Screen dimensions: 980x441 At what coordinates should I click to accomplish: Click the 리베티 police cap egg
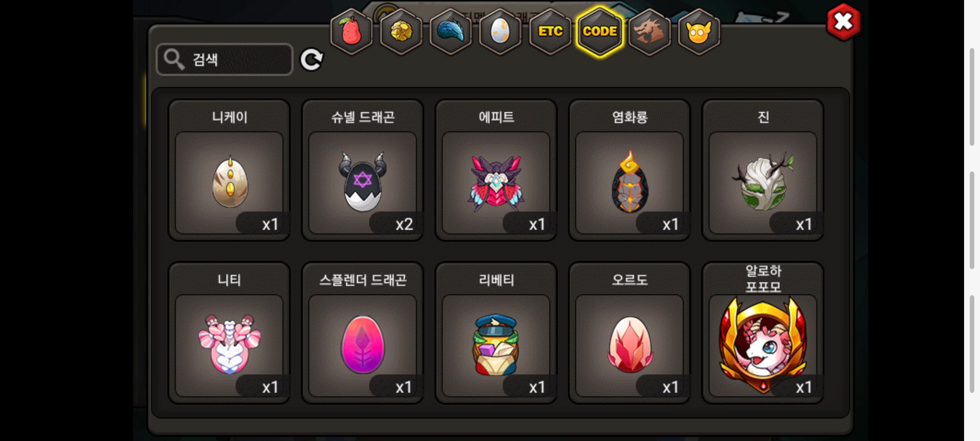pos(496,333)
